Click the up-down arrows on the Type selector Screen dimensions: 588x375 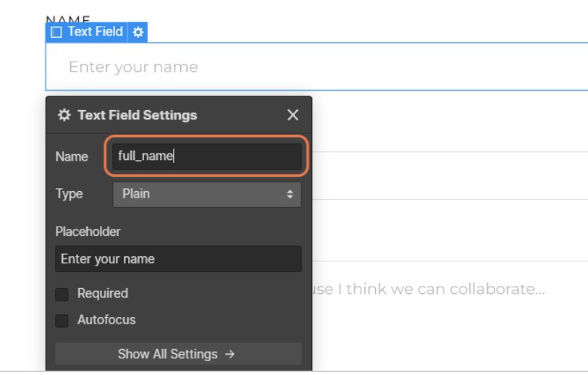click(x=290, y=194)
